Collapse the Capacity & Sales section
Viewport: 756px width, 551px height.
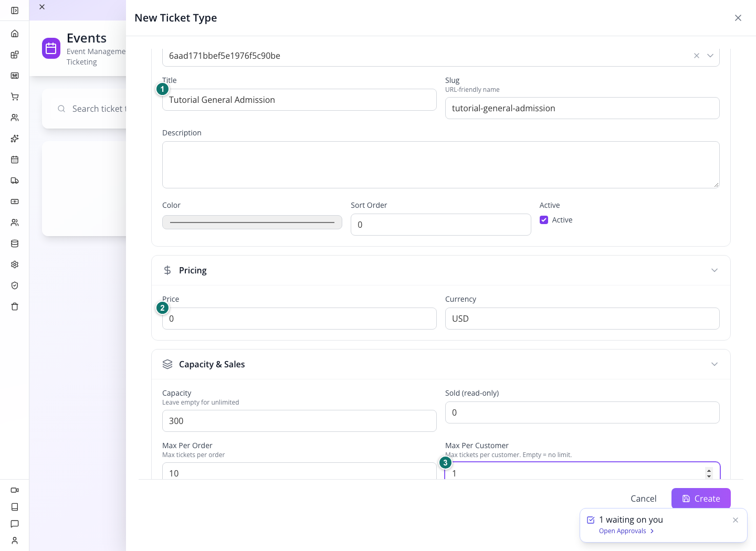coord(715,364)
